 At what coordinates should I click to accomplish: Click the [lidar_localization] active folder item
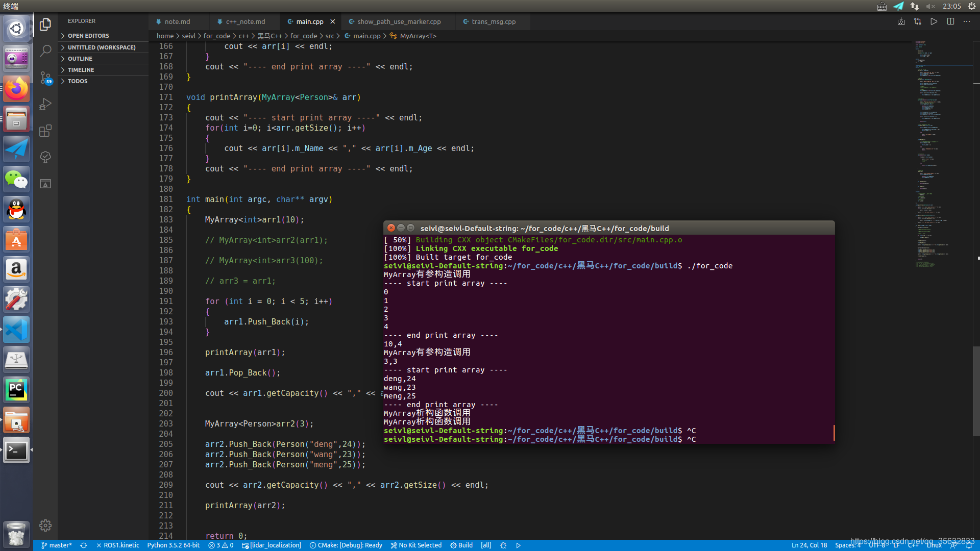tap(272, 545)
